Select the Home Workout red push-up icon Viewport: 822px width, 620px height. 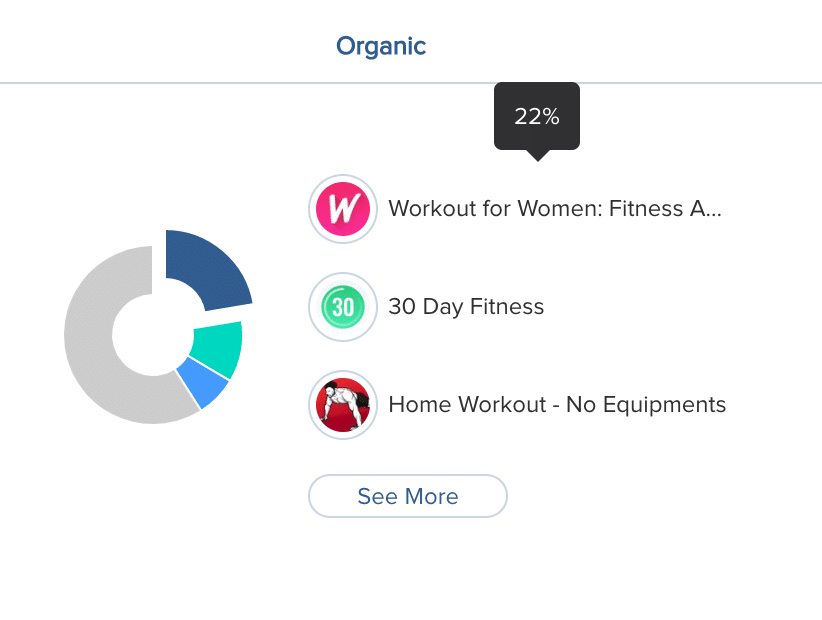click(343, 405)
